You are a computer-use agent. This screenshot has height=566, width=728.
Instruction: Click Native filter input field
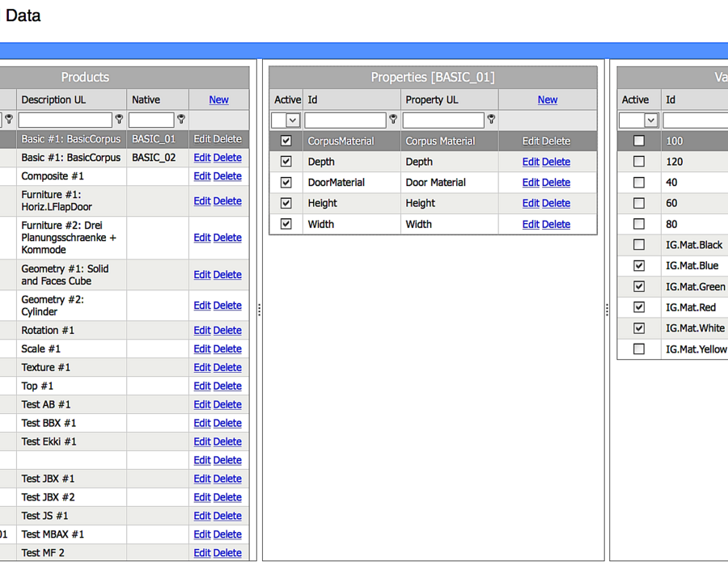151,120
